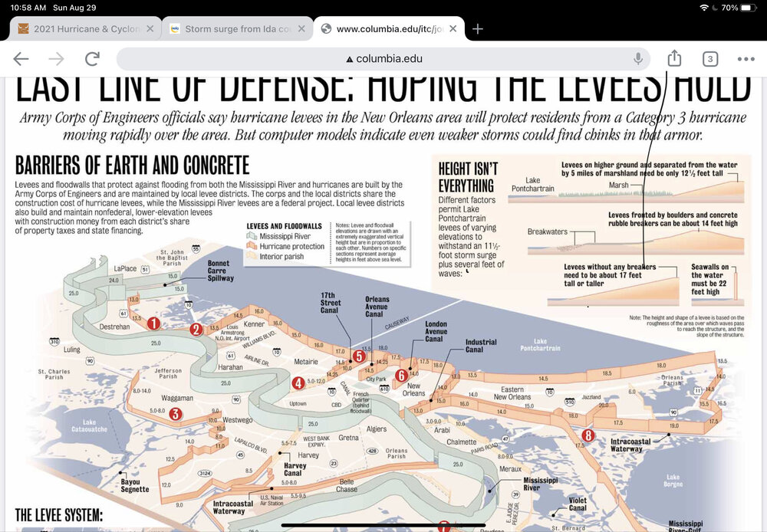Click red marker 8 near Intracoastal Waterway
This screenshot has width=767, height=532.
588,435
